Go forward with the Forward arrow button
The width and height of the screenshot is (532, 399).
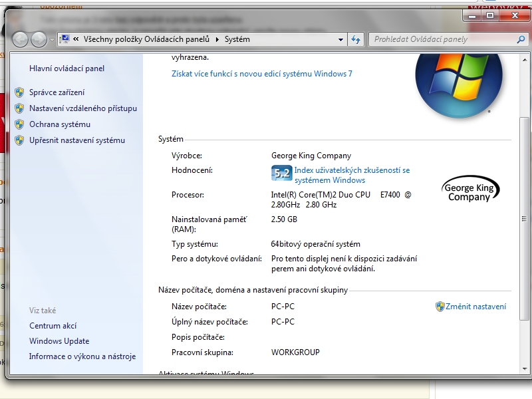point(39,39)
